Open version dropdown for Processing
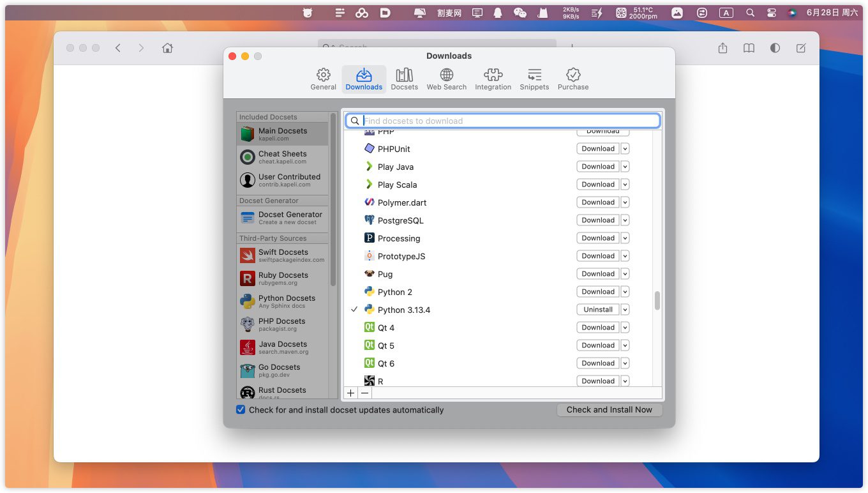The width and height of the screenshot is (868, 493). click(625, 238)
